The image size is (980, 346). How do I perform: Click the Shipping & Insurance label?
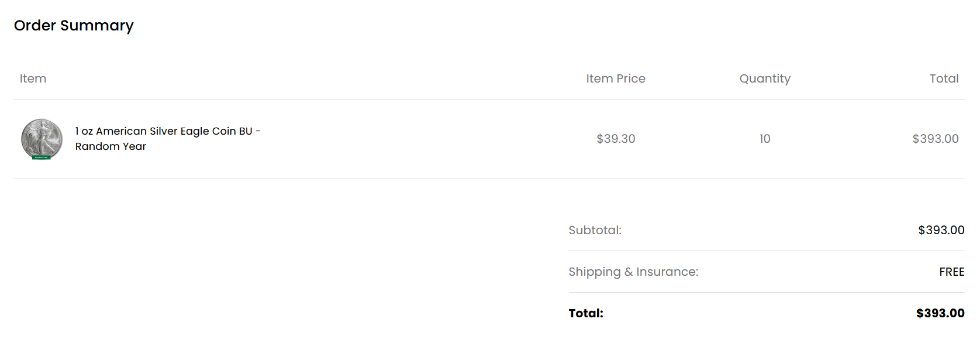tap(633, 272)
